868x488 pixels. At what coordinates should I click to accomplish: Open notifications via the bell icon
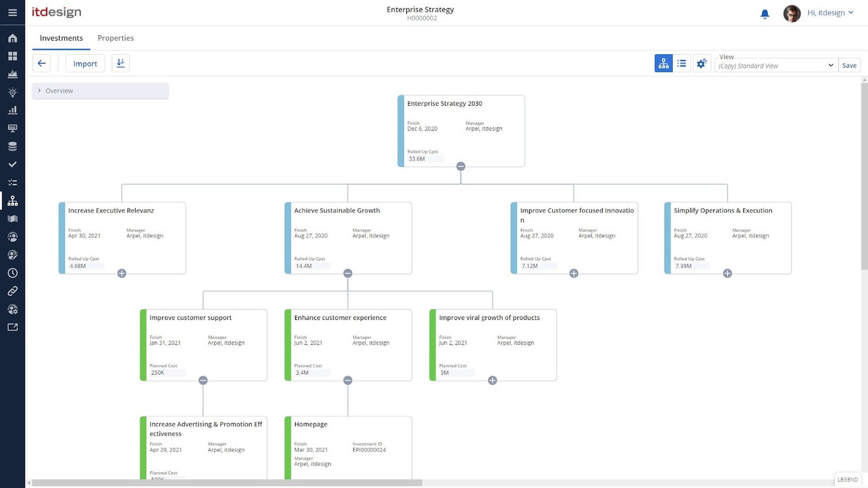[765, 14]
